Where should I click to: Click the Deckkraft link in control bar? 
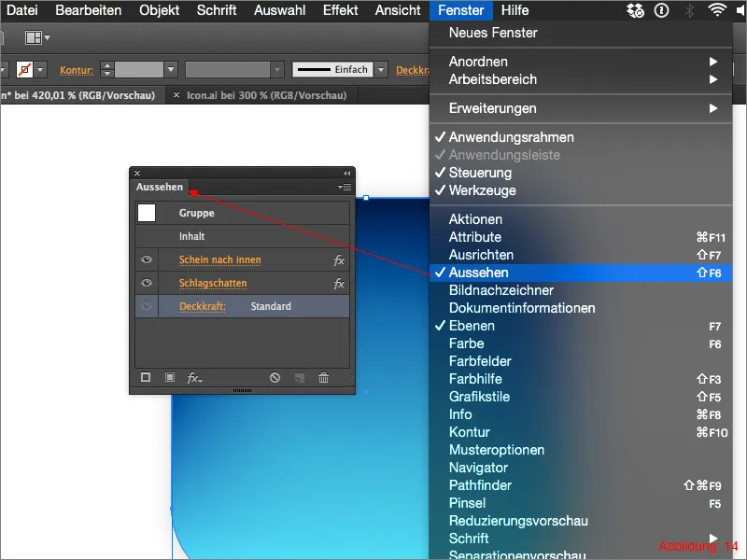(x=413, y=71)
